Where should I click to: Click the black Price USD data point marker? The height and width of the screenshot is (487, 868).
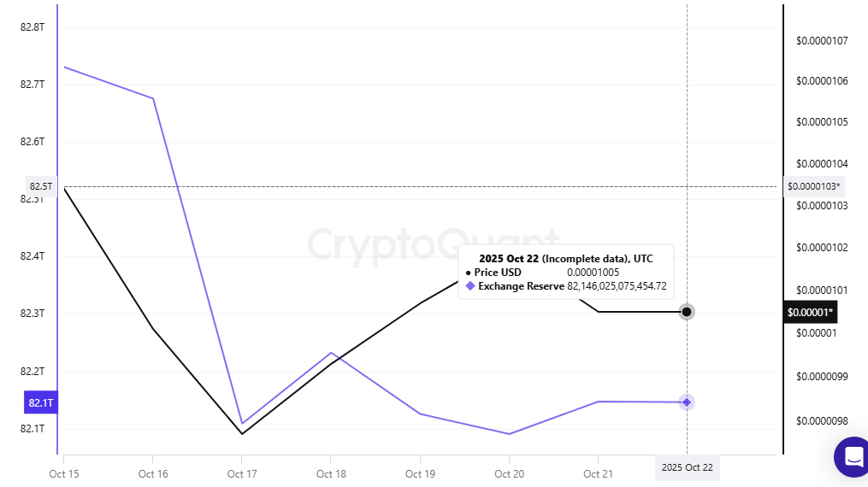687,312
